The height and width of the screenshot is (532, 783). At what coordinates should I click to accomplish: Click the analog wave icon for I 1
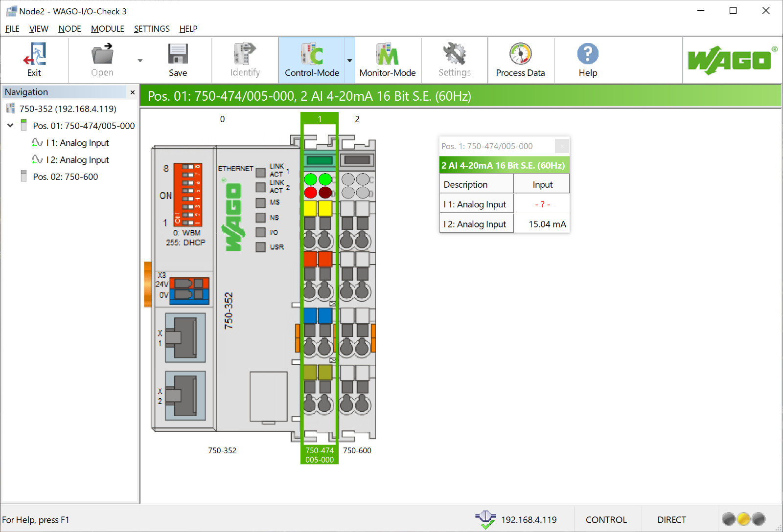pyautogui.click(x=37, y=143)
